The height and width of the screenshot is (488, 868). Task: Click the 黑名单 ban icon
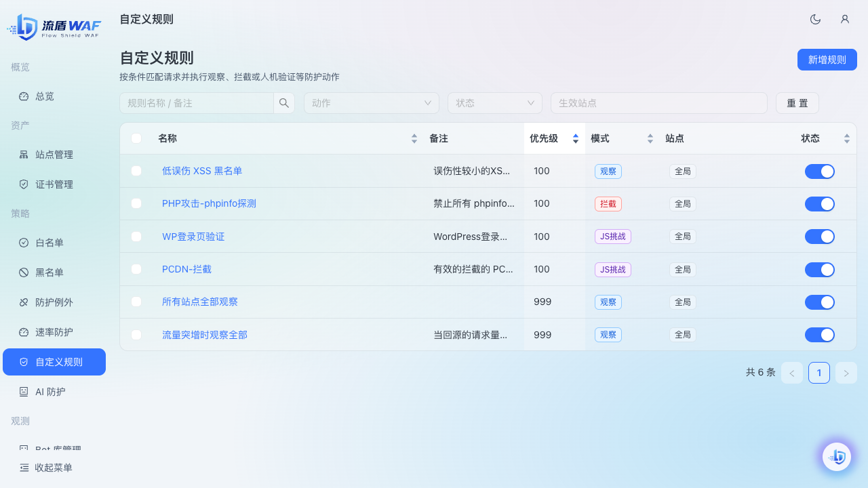24,272
